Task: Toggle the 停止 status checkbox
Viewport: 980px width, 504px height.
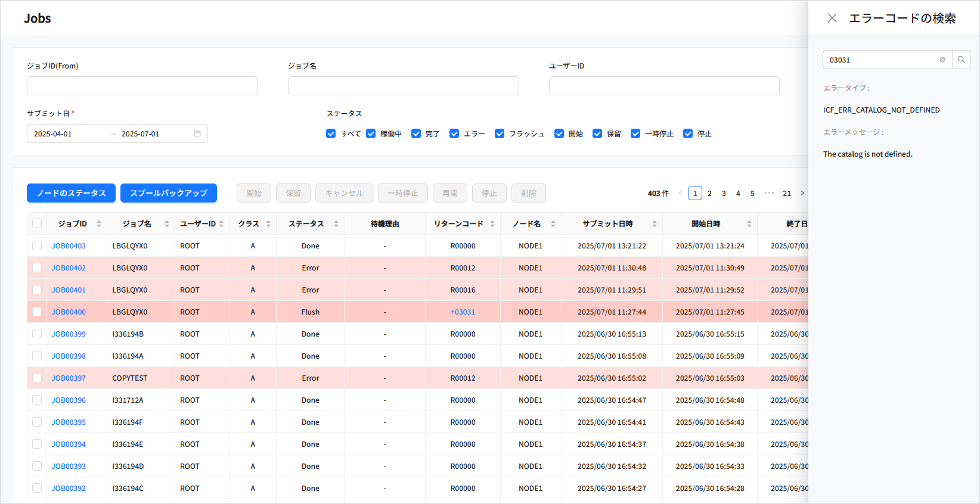Action: pos(688,133)
